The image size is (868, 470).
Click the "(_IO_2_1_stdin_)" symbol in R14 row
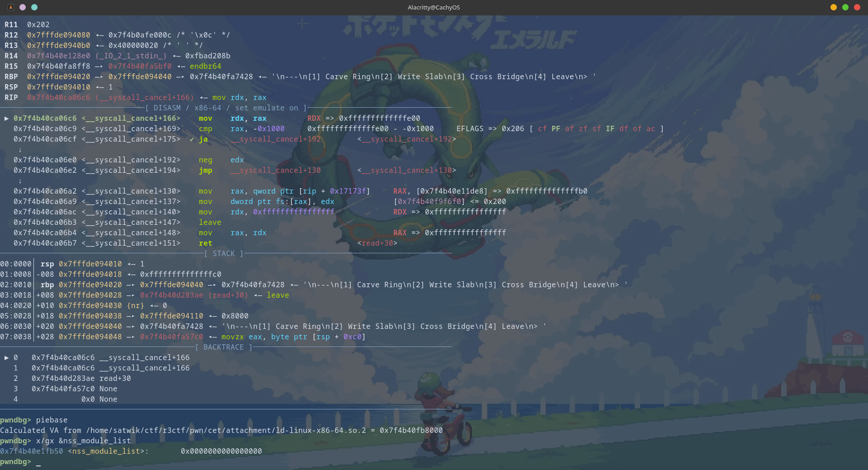tap(131, 56)
